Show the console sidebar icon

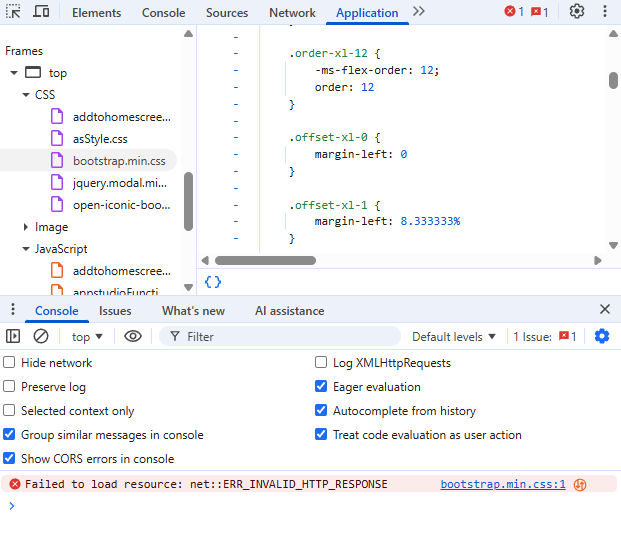pos(14,337)
